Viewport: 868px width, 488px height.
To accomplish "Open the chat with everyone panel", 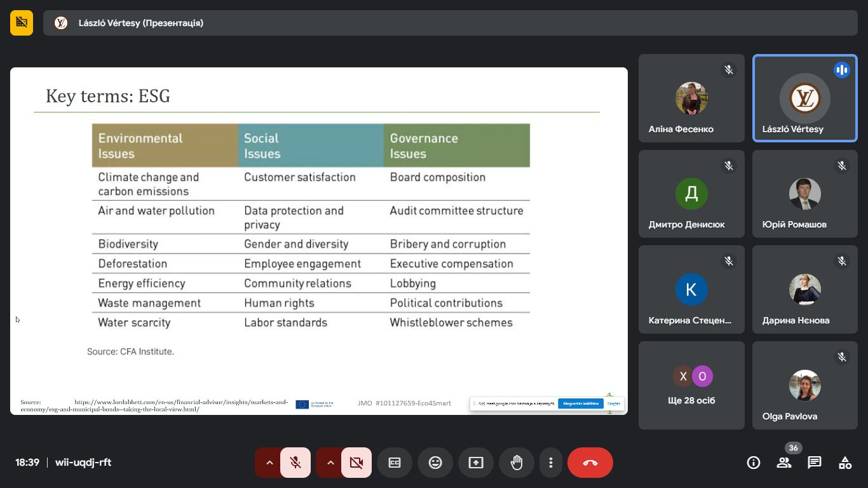I will pos(815,463).
